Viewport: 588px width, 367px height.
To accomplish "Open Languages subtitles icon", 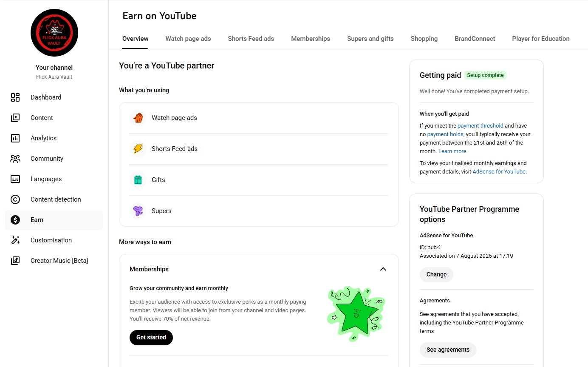I will (x=15, y=179).
